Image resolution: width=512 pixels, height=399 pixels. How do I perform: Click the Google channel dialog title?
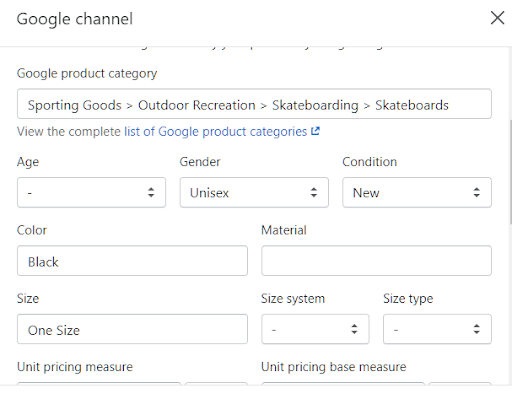(75, 19)
